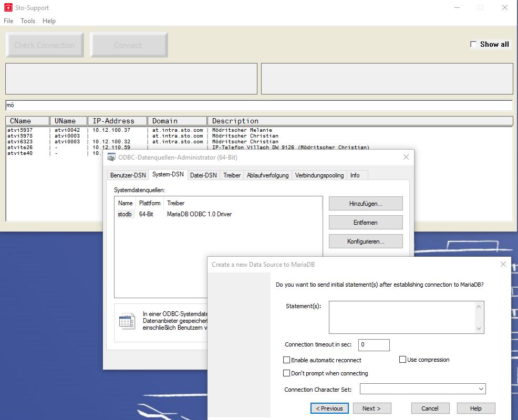
Task: Click the Connection timeout input field
Action: pos(374,345)
